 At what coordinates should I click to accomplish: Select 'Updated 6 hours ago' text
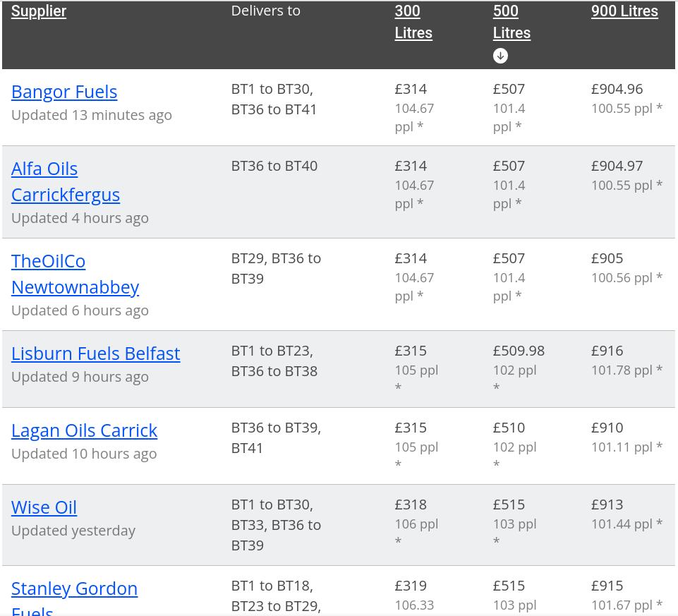(80, 311)
